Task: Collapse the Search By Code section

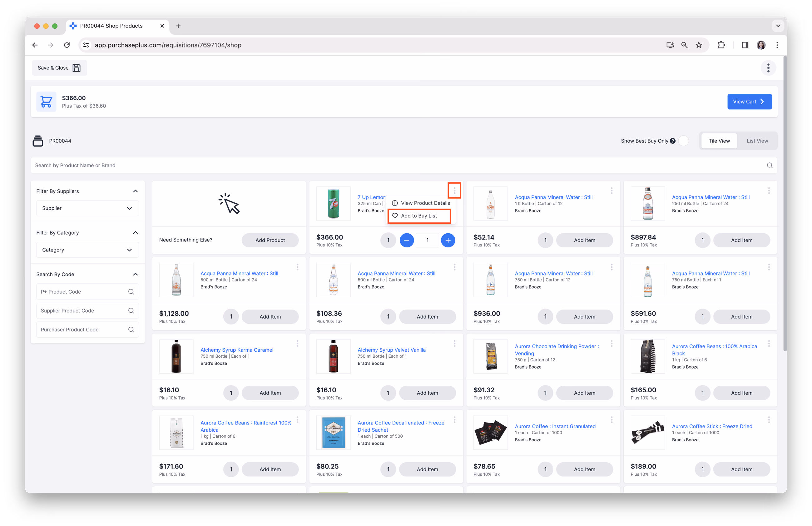Action: (x=136, y=274)
